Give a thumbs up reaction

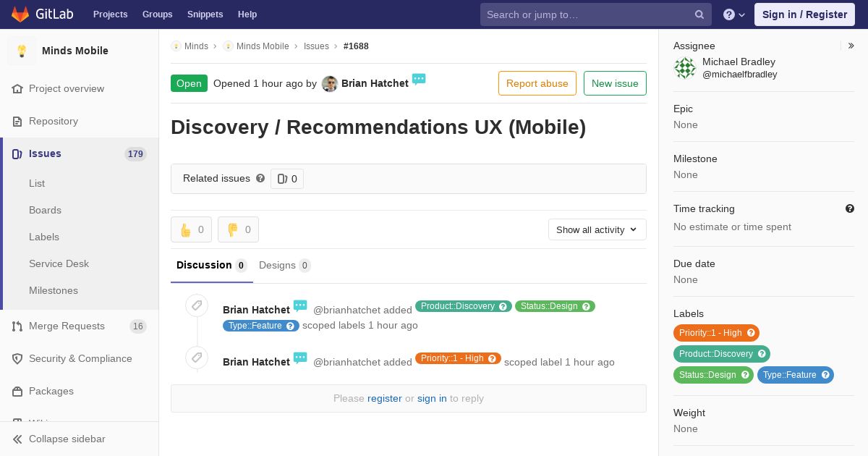[x=191, y=229]
